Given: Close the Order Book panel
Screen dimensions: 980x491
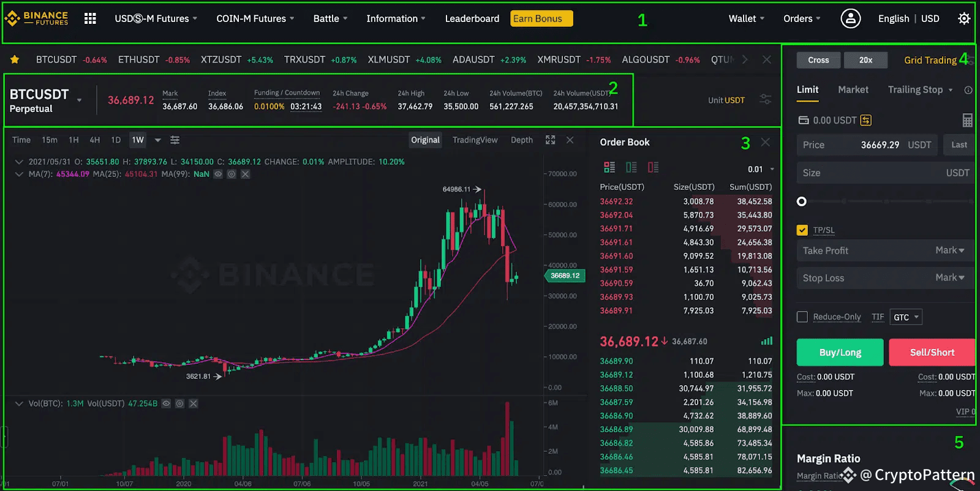Looking at the screenshot, I should [765, 142].
